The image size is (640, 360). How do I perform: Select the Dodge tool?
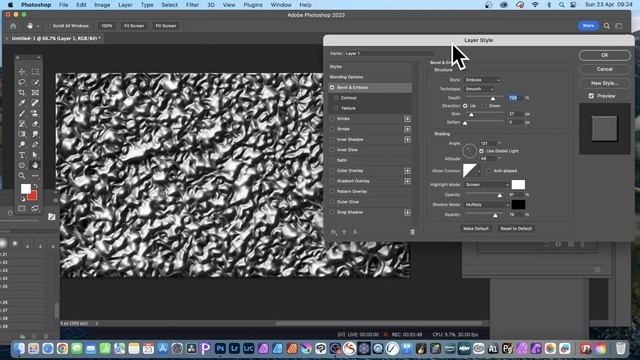22,144
